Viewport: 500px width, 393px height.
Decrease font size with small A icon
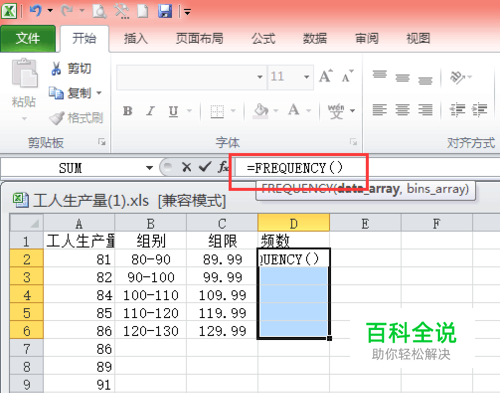click(347, 76)
